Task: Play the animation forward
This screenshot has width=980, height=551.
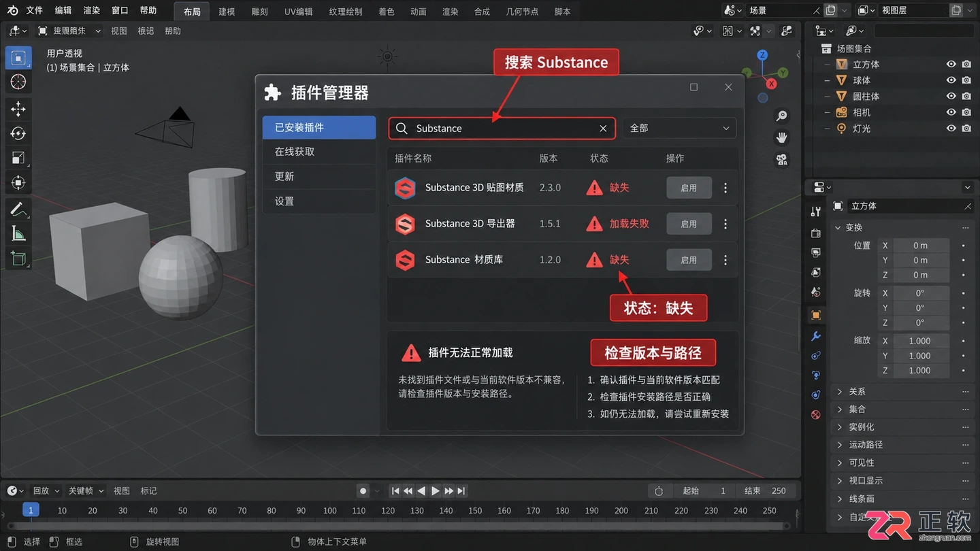Action: 436,490
